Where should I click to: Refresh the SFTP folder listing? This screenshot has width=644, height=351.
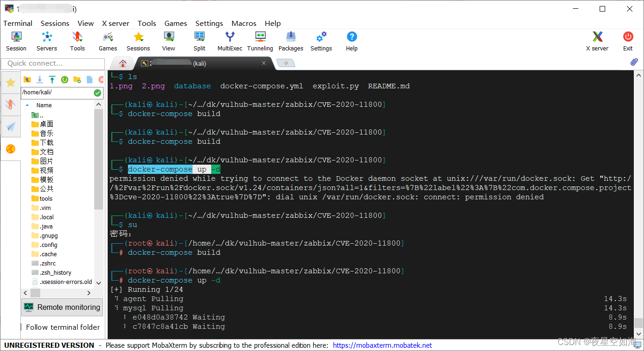click(x=65, y=80)
